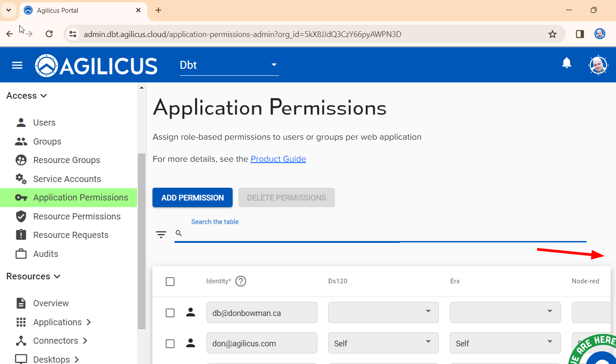Go to Resource Permissions in sidebar
This screenshot has height=364, width=616.
tap(77, 216)
